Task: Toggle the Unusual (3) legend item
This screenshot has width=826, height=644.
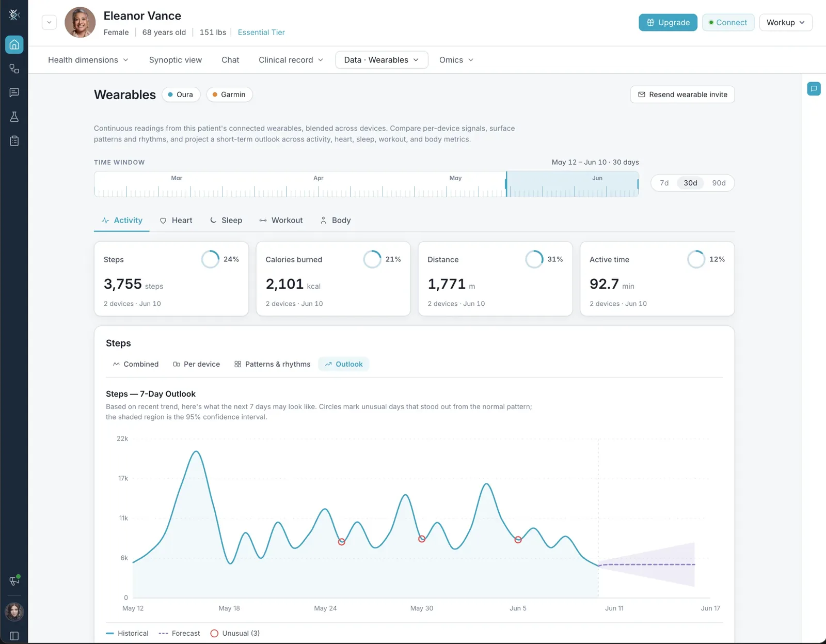Action: pyautogui.click(x=235, y=633)
